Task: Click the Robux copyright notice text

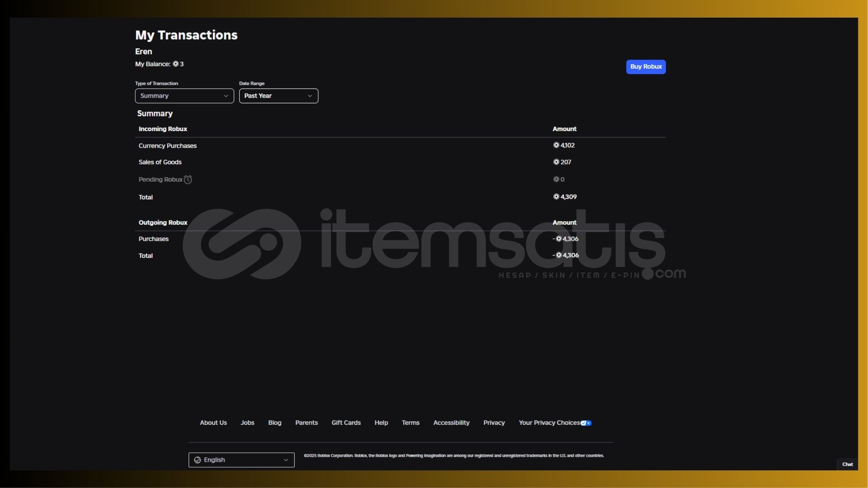Action: pos(454,455)
